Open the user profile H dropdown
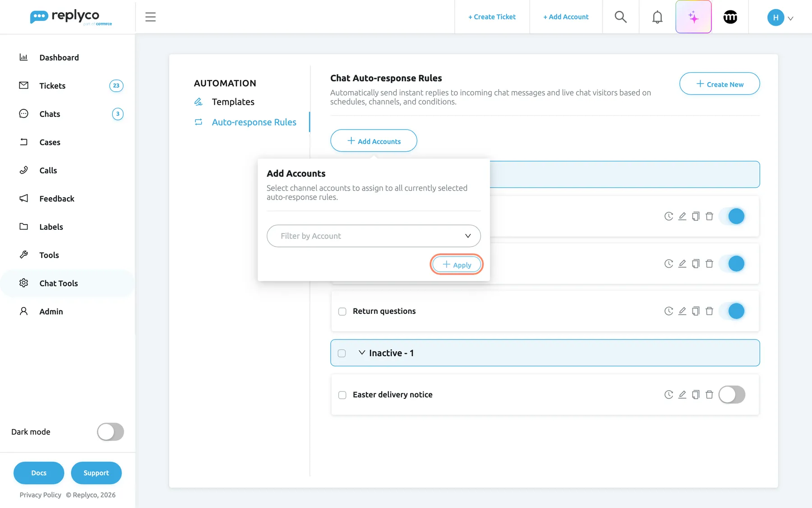812x508 pixels. tap(780, 18)
